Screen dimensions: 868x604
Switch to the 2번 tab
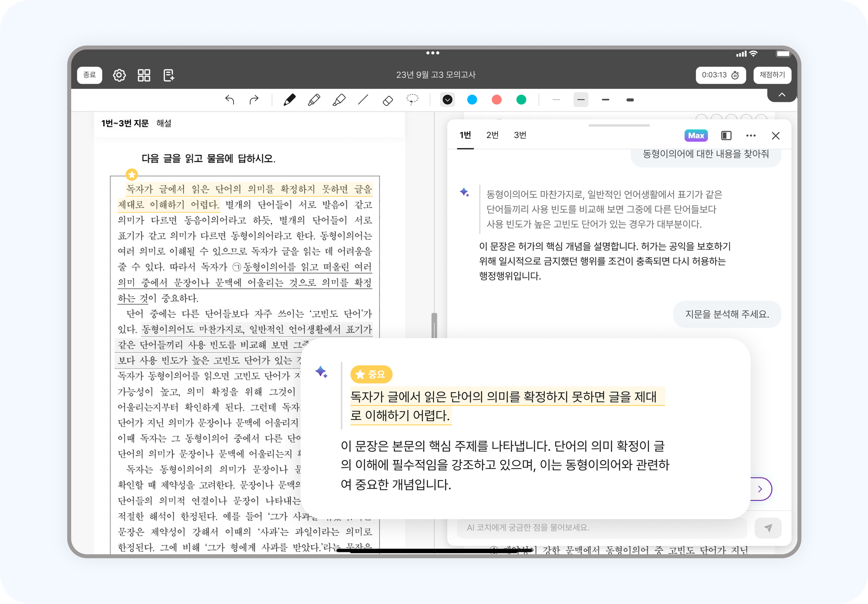(x=492, y=135)
